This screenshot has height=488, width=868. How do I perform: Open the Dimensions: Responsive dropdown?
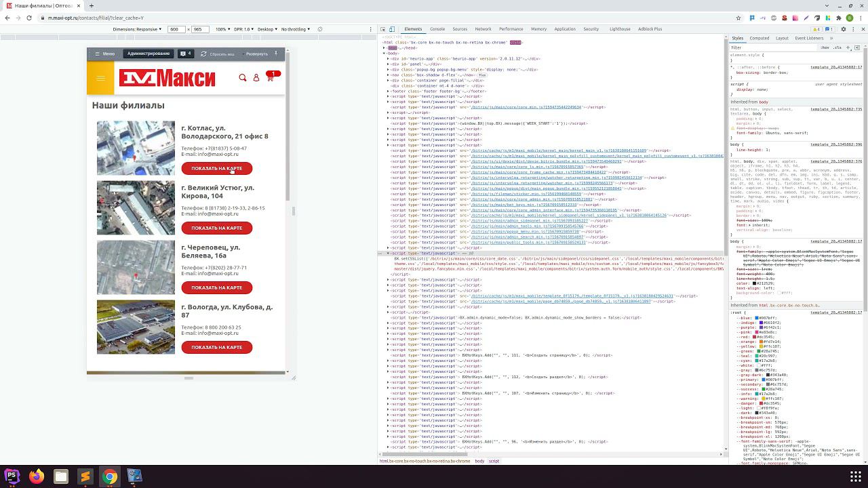137,29
